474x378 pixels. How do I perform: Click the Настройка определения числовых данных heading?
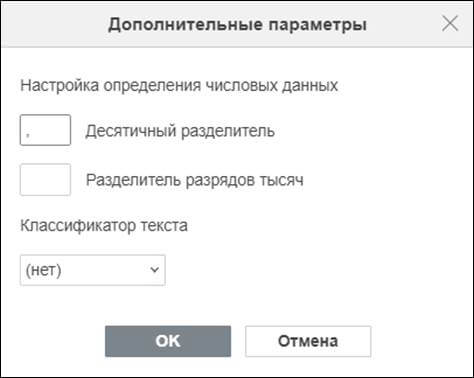179,86
